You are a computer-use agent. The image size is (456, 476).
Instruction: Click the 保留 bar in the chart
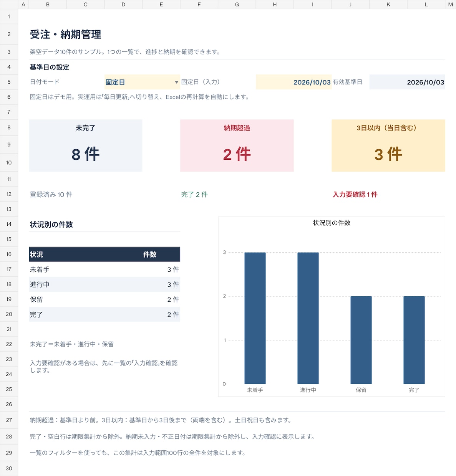point(361,340)
